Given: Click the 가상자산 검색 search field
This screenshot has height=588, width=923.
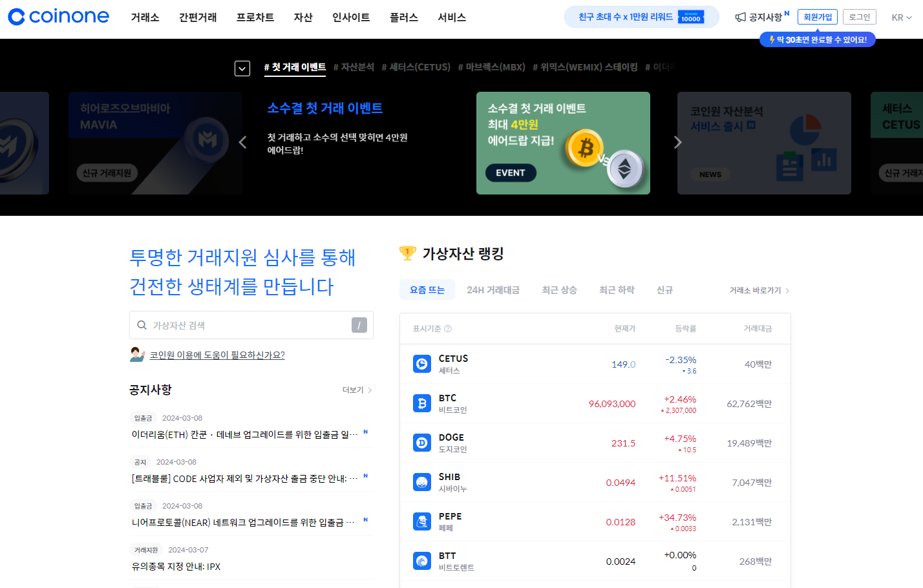Looking at the screenshot, I should pos(251,325).
